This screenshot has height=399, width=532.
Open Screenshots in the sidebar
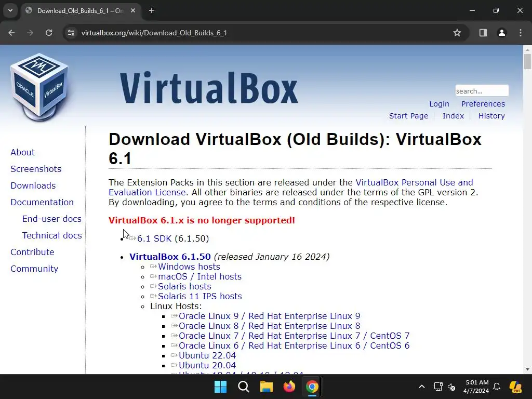[x=36, y=169]
